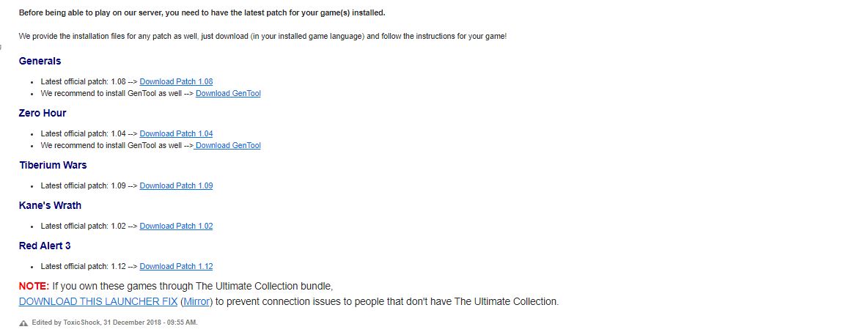Open the Tiberium Wars Download Patch 1.09 link
The height and width of the screenshot is (335, 868).
tap(176, 185)
